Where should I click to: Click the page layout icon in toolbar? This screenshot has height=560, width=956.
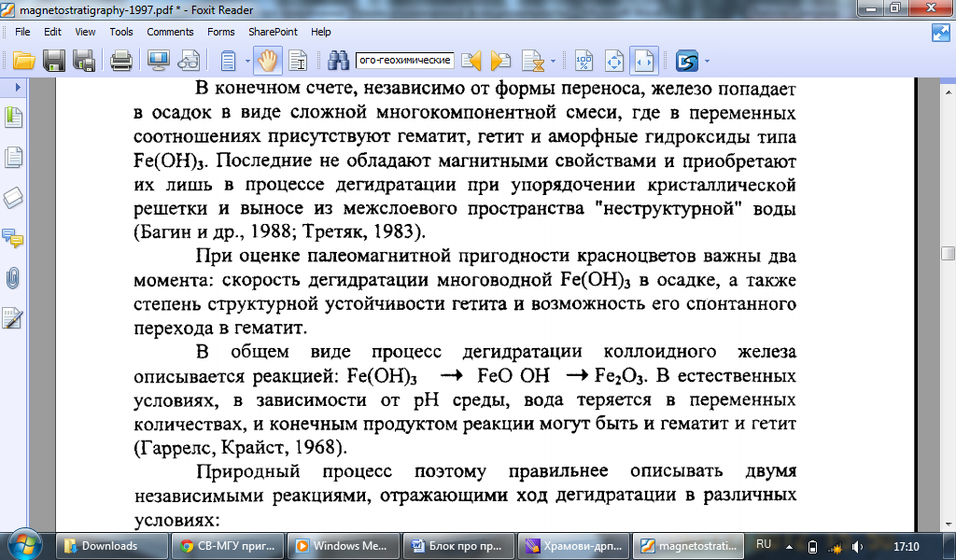tap(228, 61)
